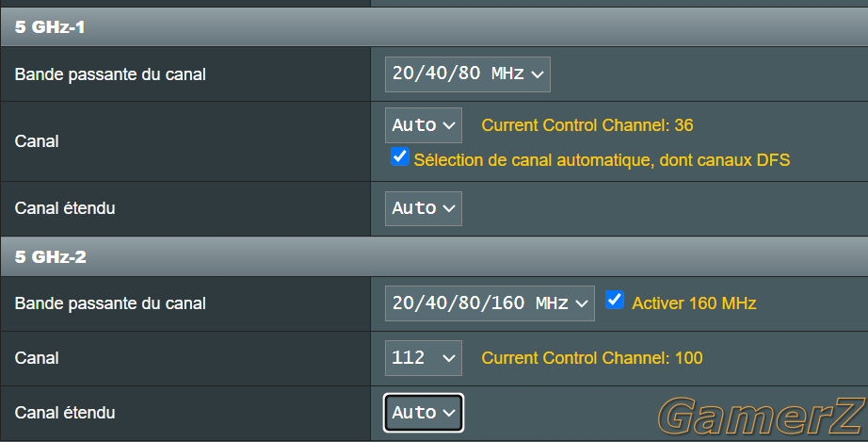This screenshot has height=442, width=868.
Task: Open the 5 GHz-1 Canal Auto dropdown
Action: (x=424, y=125)
